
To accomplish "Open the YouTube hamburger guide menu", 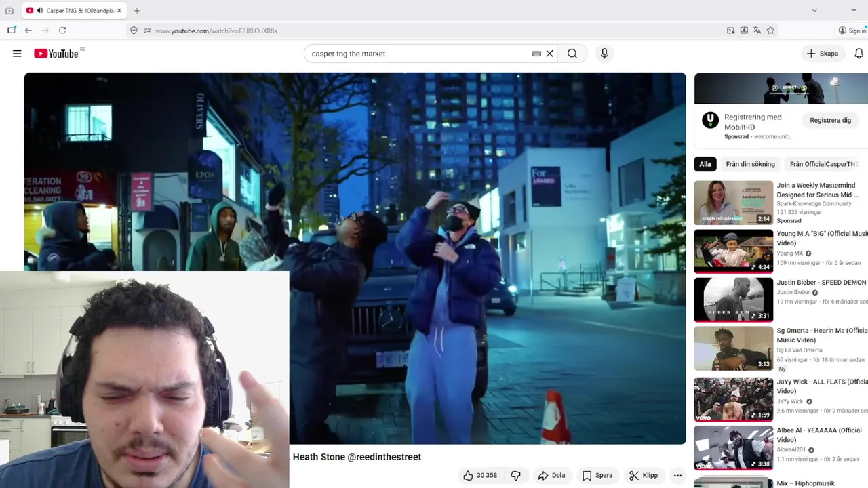I will [x=17, y=54].
